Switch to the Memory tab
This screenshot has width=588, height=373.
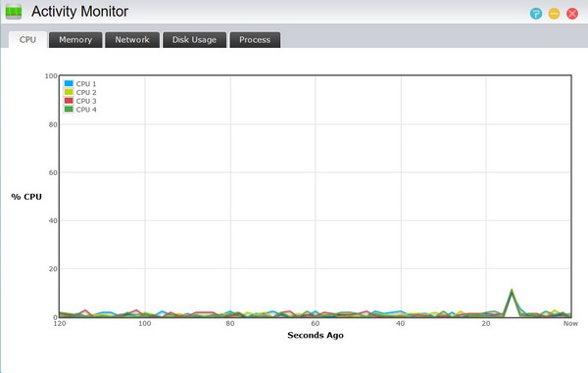(75, 40)
